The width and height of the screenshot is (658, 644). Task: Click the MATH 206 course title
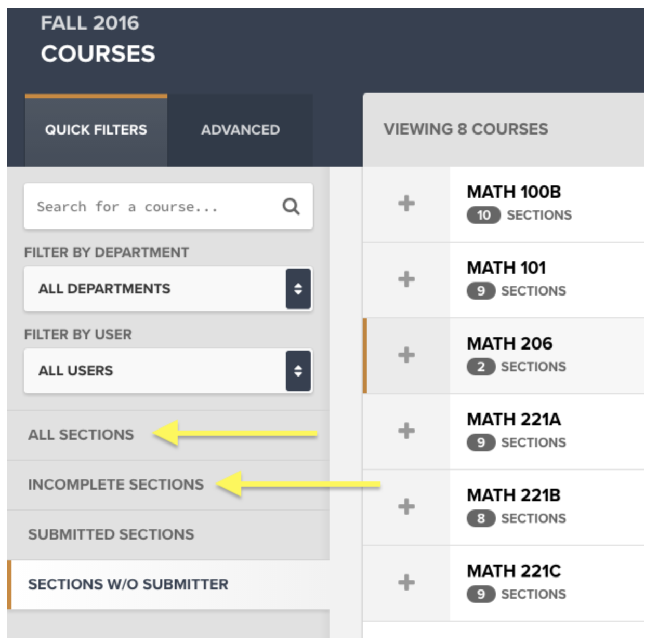(509, 343)
